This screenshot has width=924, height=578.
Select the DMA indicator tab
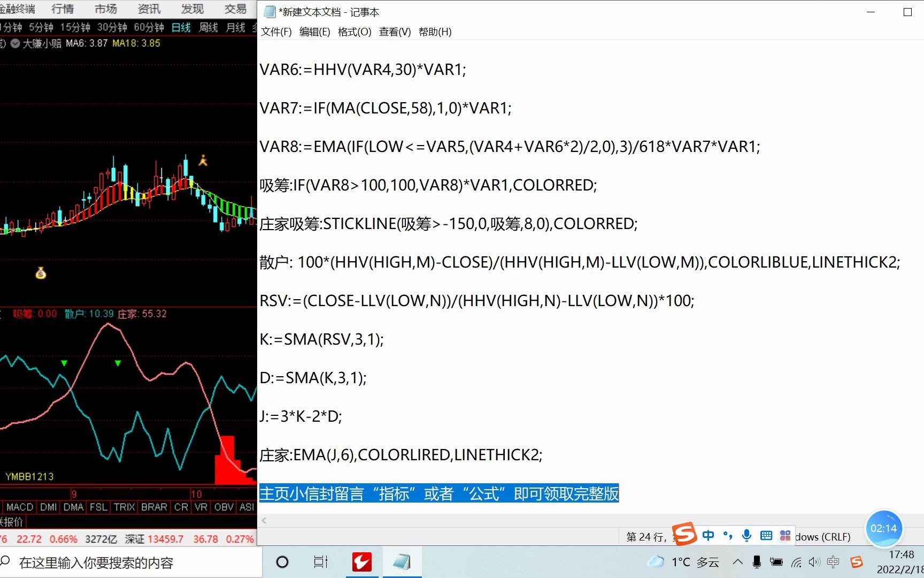(x=73, y=507)
